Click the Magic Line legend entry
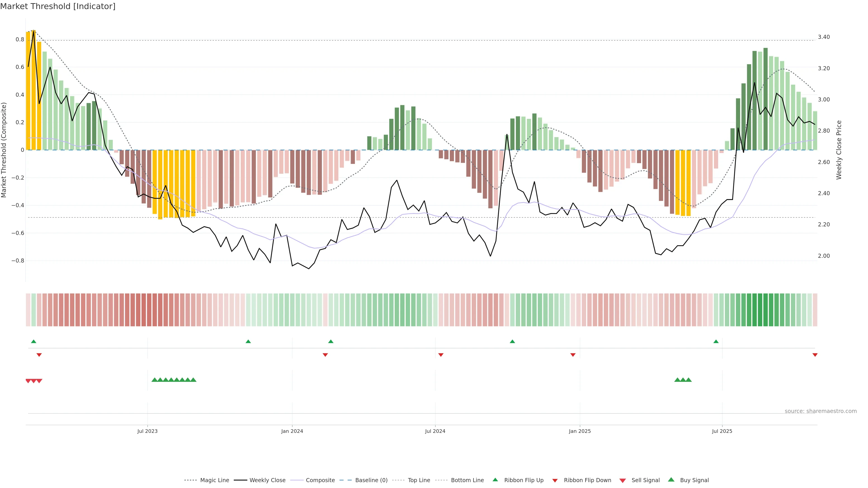Screen dimensions: 868x488 coord(214,480)
